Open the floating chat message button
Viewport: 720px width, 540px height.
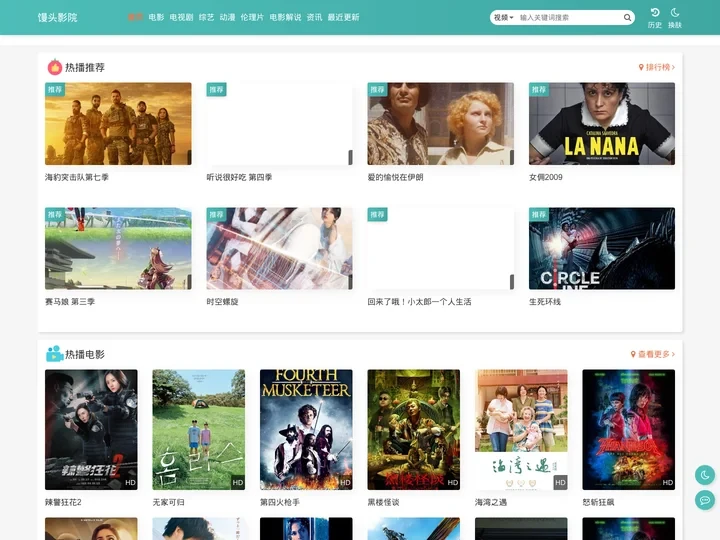(x=705, y=500)
